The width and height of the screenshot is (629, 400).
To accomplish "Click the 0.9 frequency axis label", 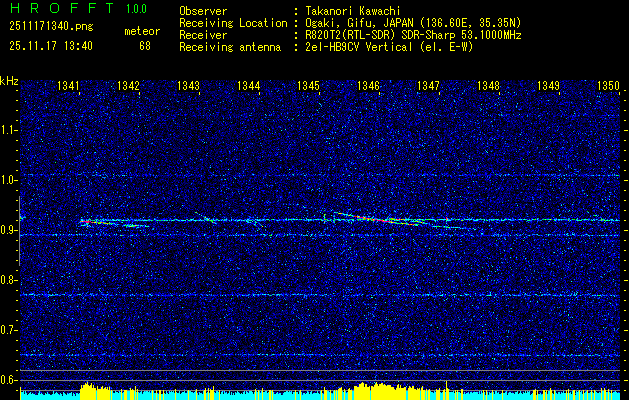I will pos(9,230).
